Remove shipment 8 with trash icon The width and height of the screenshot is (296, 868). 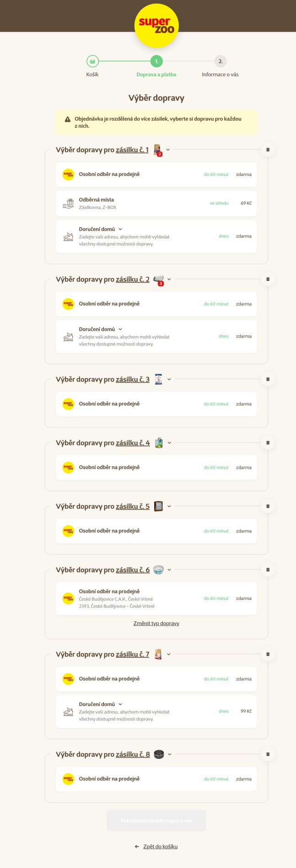(x=268, y=754)
